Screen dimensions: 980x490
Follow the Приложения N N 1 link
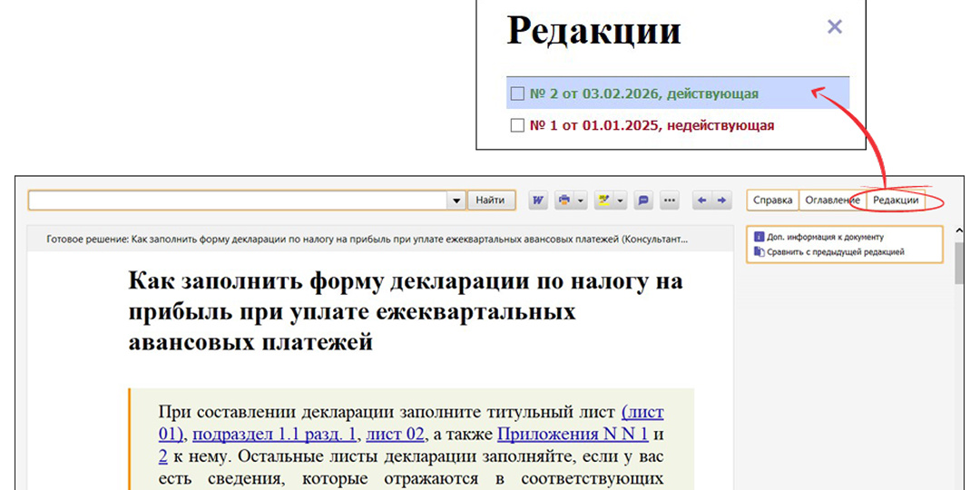point(573,434)
